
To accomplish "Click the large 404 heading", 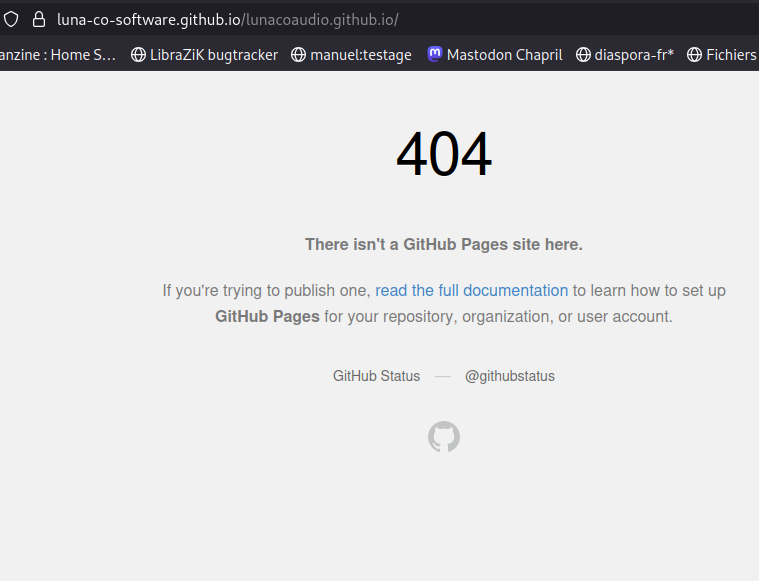I will [443, 155].
